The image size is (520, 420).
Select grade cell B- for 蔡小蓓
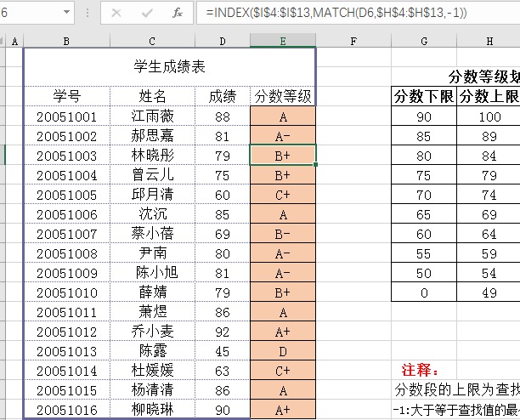tap(283, 234)
